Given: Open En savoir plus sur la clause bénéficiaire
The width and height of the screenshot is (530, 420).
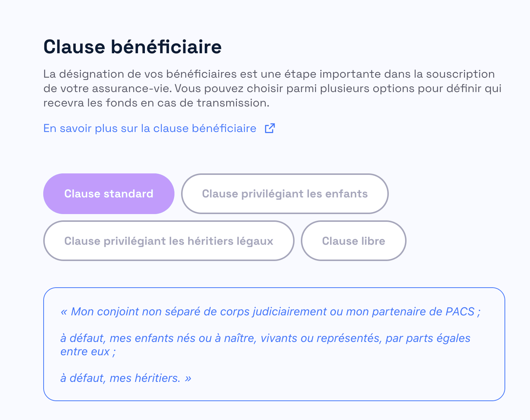Looking at the screenshot, I should click(150, 128).
